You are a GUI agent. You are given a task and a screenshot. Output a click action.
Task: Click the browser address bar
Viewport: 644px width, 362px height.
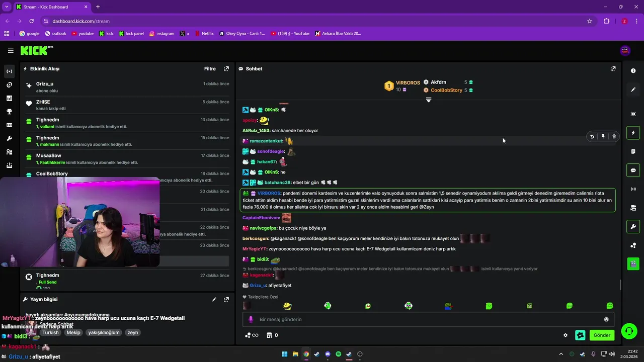(x=312, y=21)
